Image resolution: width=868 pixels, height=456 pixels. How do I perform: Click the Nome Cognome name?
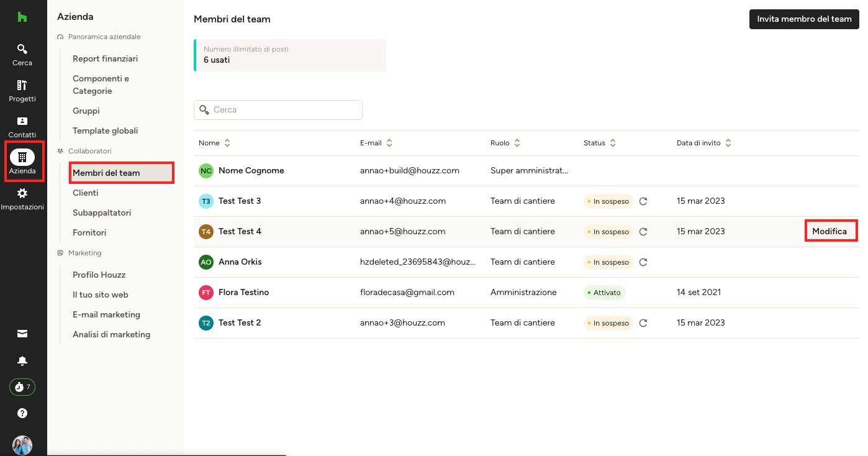[251, 171]
